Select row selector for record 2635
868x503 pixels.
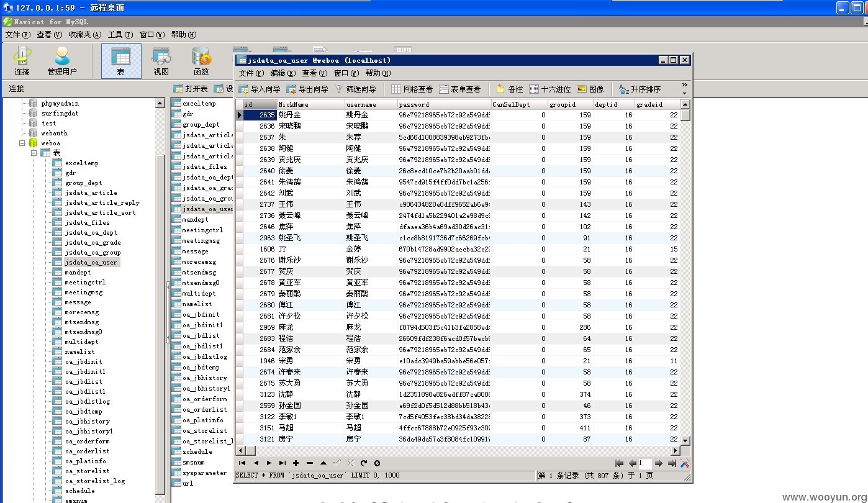239,115
